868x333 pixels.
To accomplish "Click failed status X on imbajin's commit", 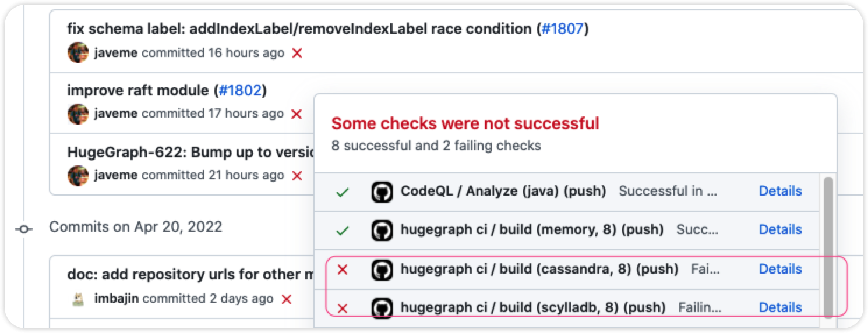I will pyautogui.click(x=287, y=299).
